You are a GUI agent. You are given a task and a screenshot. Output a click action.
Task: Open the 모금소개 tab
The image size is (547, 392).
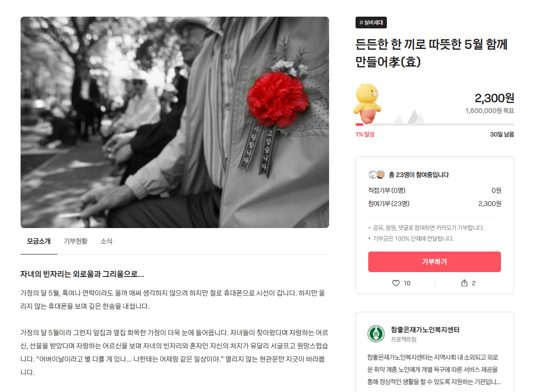coord(39,241)
